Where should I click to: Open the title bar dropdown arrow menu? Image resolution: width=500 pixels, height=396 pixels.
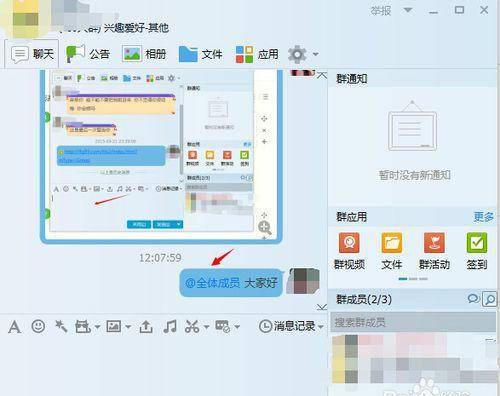pos(408,10)
